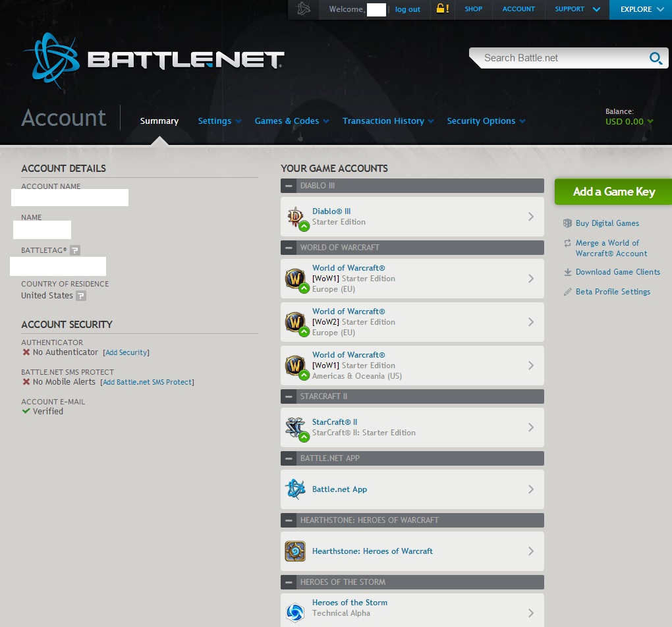Click the upgrade arrow badge on StarCraft II
This screenshot has width=672, height=627.
pos(304,437)
